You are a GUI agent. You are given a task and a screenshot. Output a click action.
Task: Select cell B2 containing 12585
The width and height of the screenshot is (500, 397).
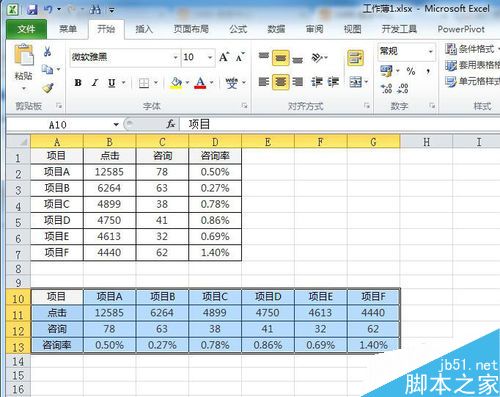(109, 172)
